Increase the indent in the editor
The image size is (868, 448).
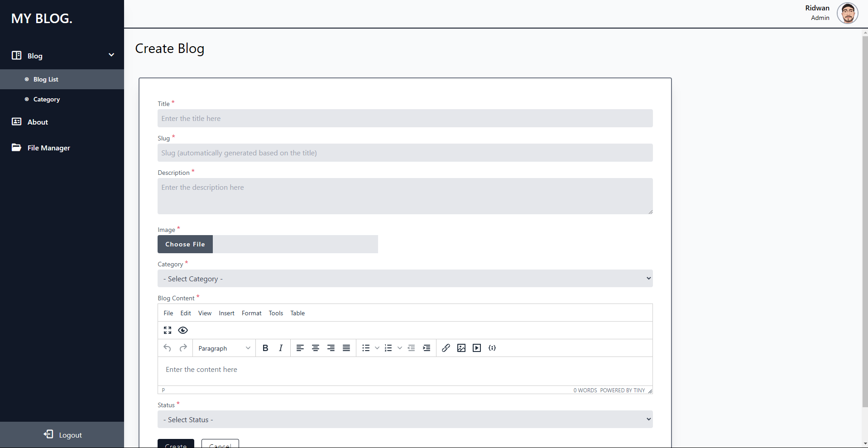point(426,348)
